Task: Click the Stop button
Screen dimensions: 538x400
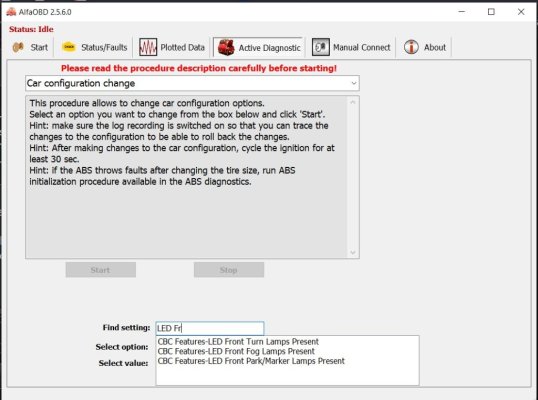Action: click(x=229, y=270)
